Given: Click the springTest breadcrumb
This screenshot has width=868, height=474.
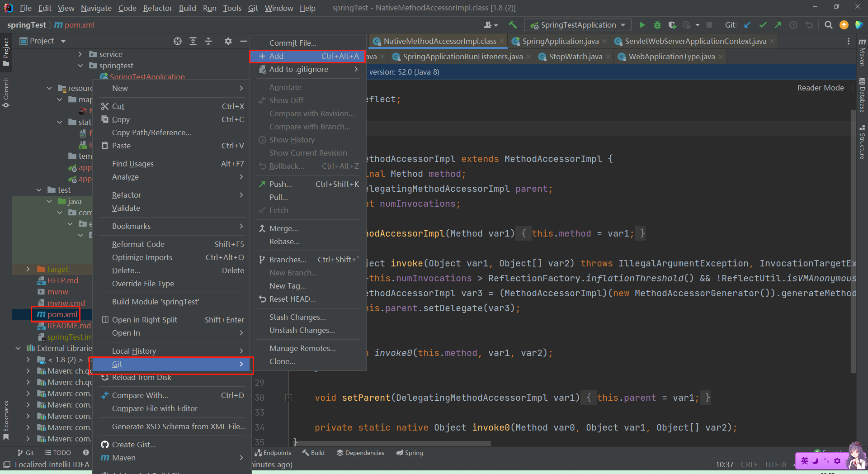Looking at the screenshot, I should click(x=26, y=25).
